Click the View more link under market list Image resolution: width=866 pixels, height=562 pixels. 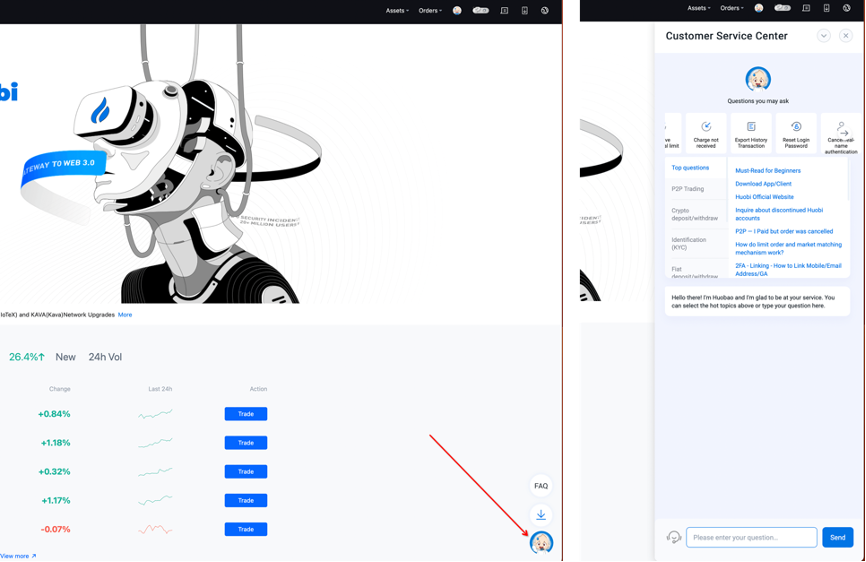click(x=18, y=556)
